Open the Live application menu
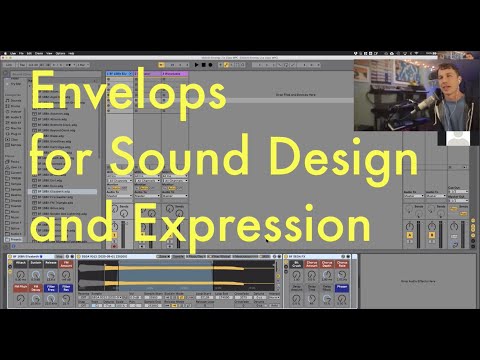The image size is (480, 360). point(13,53)
